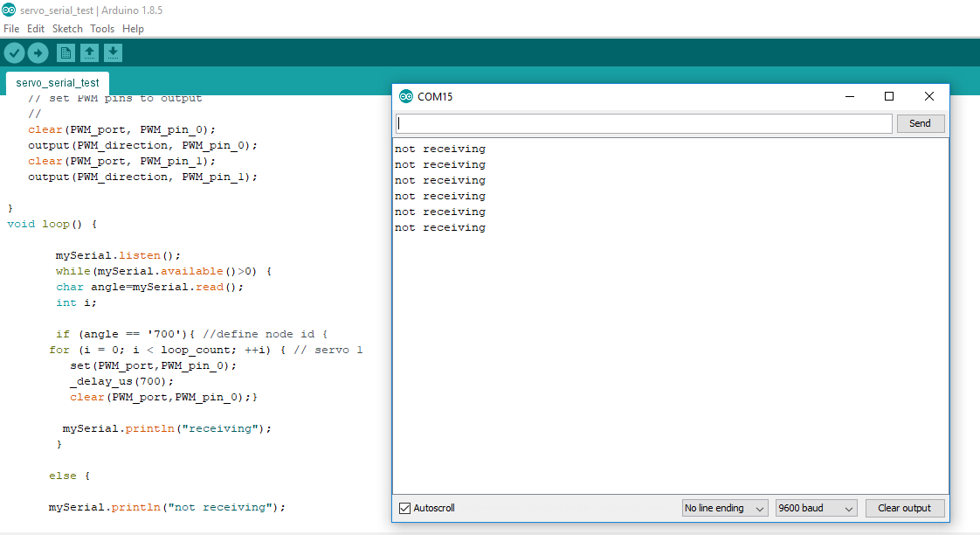Minimize the COM15 window
This screenshot has width=980, height=535.
849,96
